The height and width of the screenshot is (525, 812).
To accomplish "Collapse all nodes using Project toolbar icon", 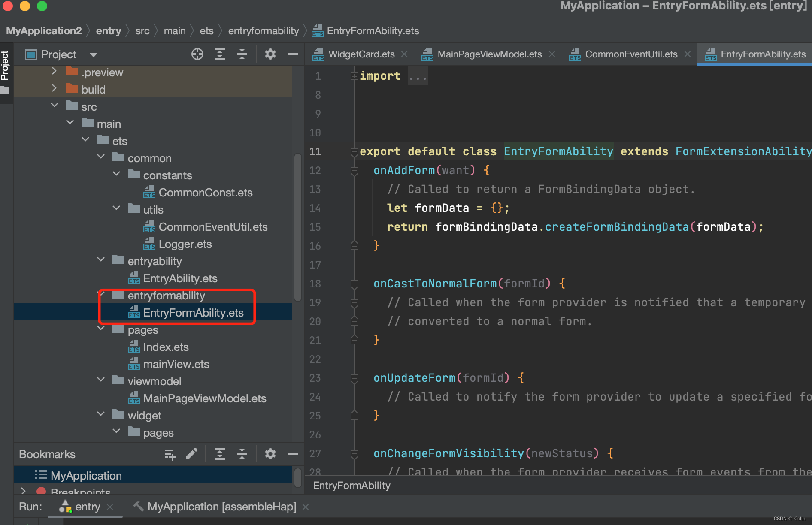I will tap(242, 54).
